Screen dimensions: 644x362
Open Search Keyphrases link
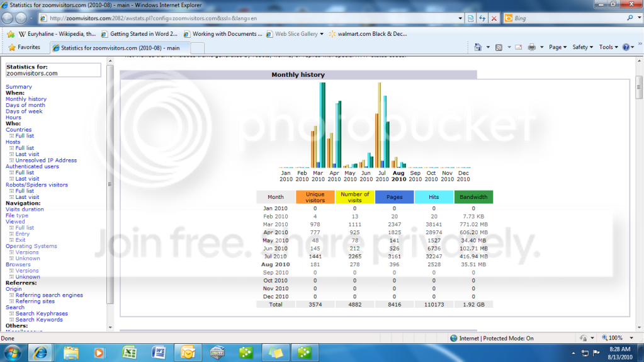point(42,314)
